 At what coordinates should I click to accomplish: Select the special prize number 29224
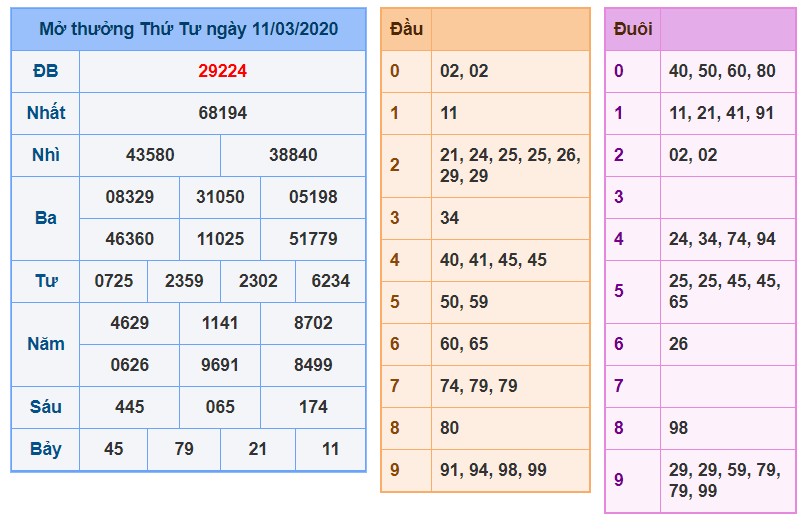[222, 71]
